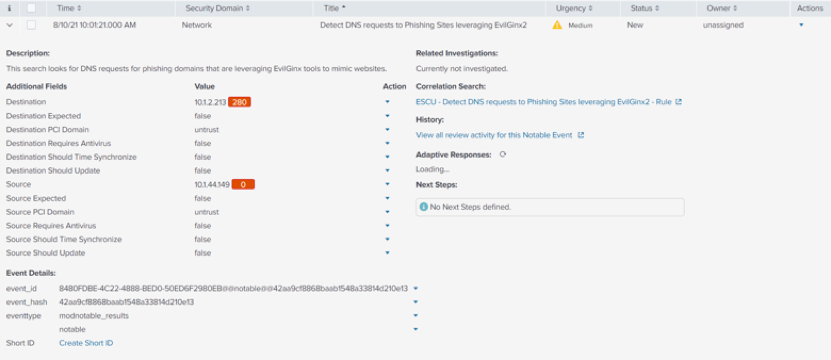
Task: Click the orange 0 risk score badge for Source
Action: (243, 185)
